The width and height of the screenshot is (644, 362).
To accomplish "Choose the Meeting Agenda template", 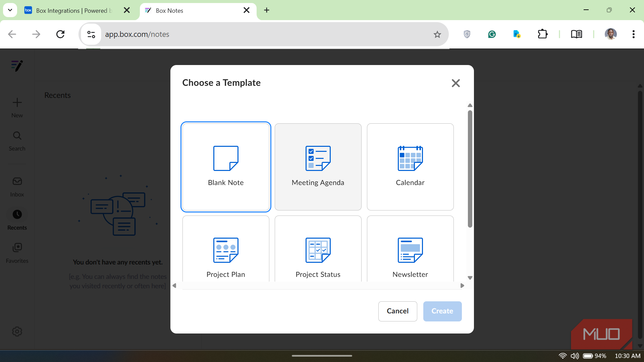I will click(318, 167).
